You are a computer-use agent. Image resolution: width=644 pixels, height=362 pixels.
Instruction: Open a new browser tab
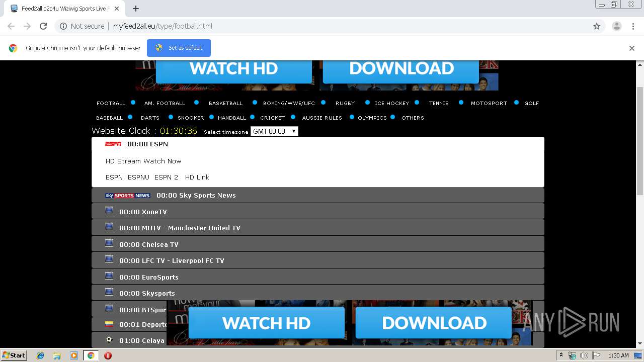[136, 9]
